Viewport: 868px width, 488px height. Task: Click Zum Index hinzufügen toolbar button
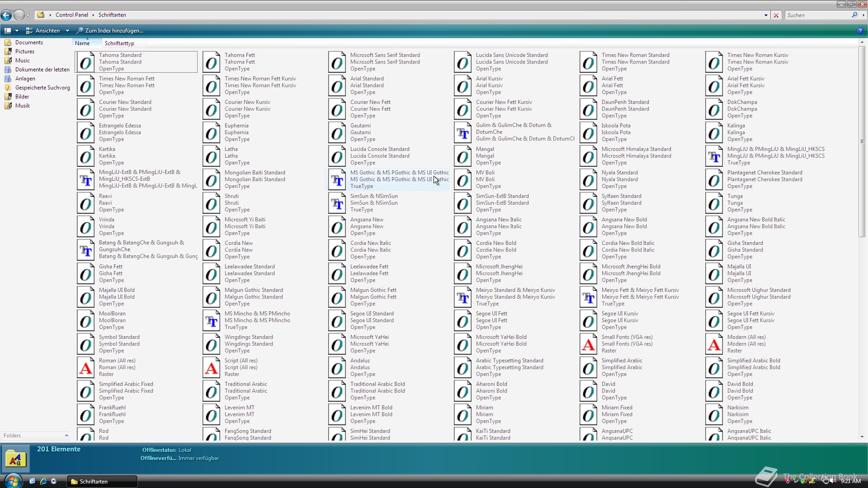[x=109, y=31]
